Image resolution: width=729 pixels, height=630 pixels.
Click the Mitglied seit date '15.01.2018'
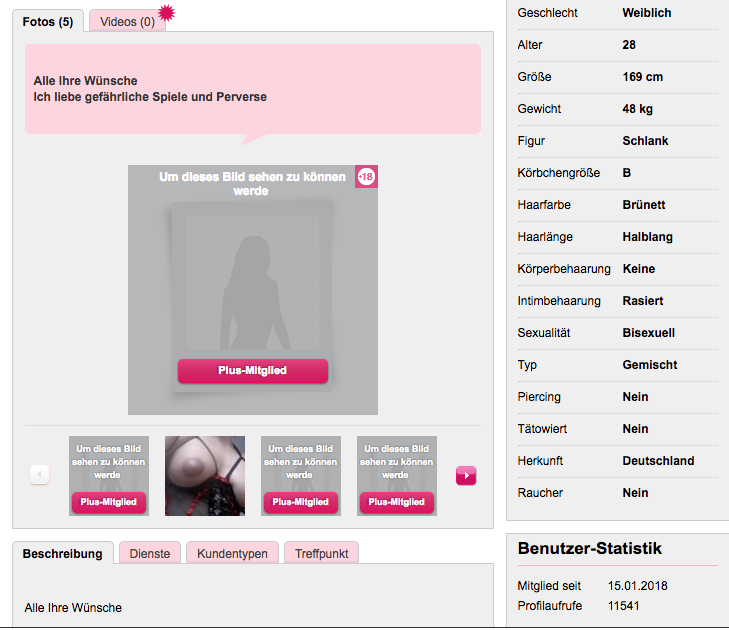(637, 586)
